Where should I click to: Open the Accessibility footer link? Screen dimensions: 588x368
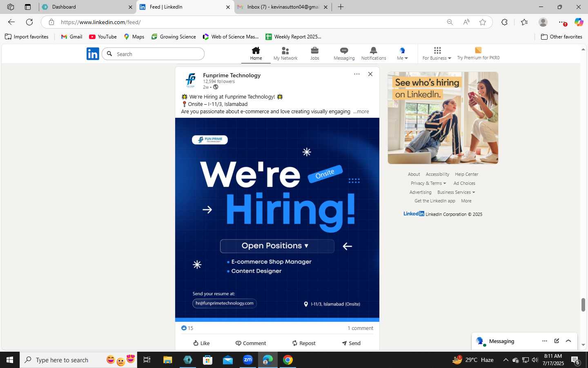[437, 174]
